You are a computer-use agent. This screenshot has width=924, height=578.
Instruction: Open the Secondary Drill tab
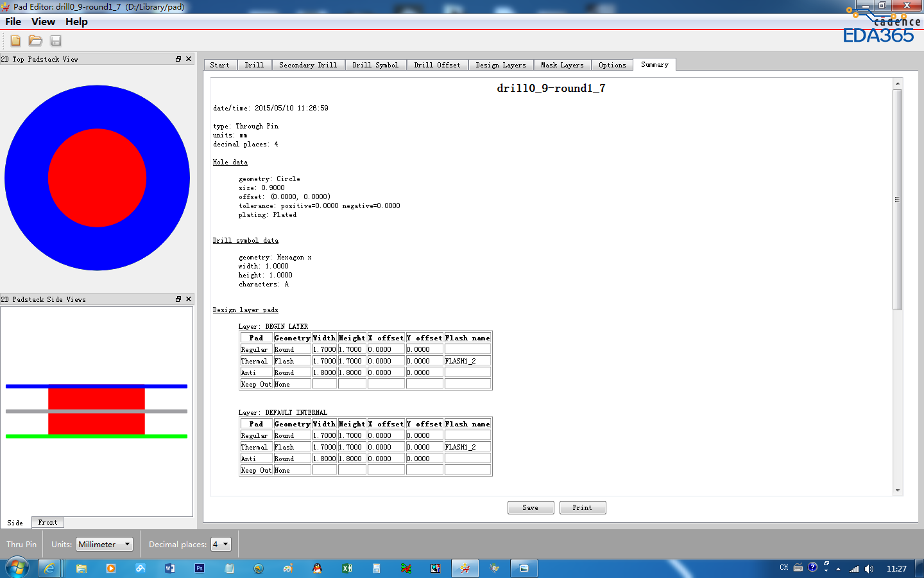point(308,65)
